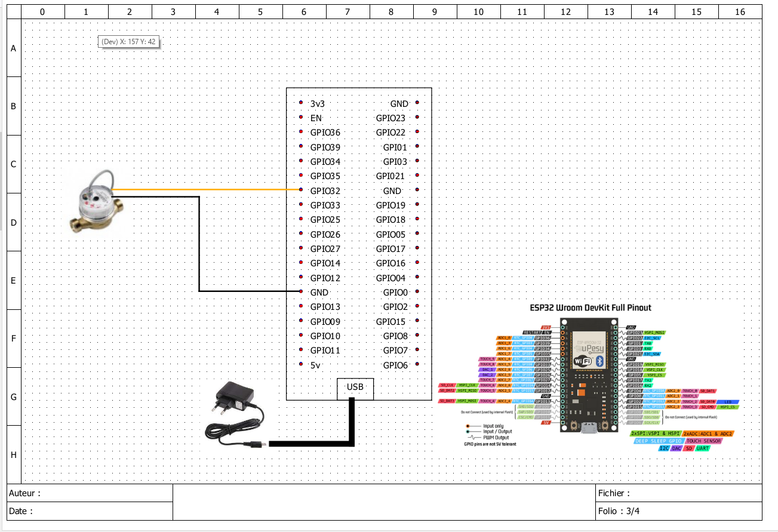Select the GPIO8 pin label
The height and width of the screenshot is (532, 778).
point(395,336)
